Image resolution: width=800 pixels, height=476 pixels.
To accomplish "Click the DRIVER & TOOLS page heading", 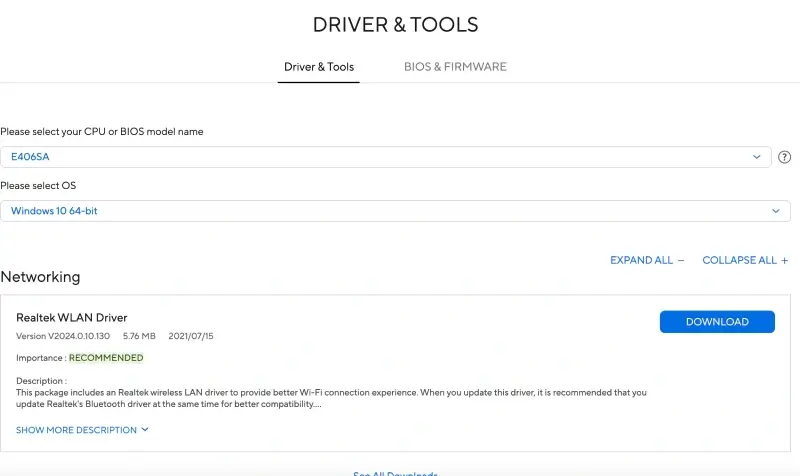I will coord(395,24).
